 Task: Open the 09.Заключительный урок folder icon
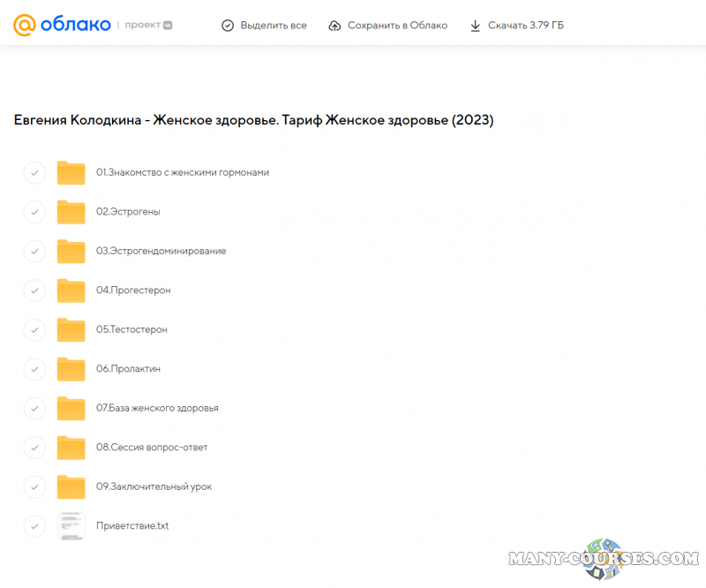[x=71, y=486]
